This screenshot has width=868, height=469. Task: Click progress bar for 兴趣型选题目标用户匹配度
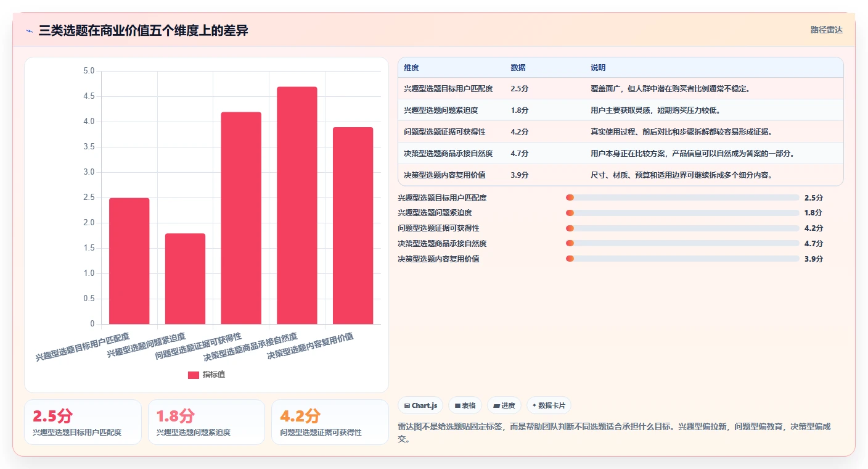pos(682,197)
